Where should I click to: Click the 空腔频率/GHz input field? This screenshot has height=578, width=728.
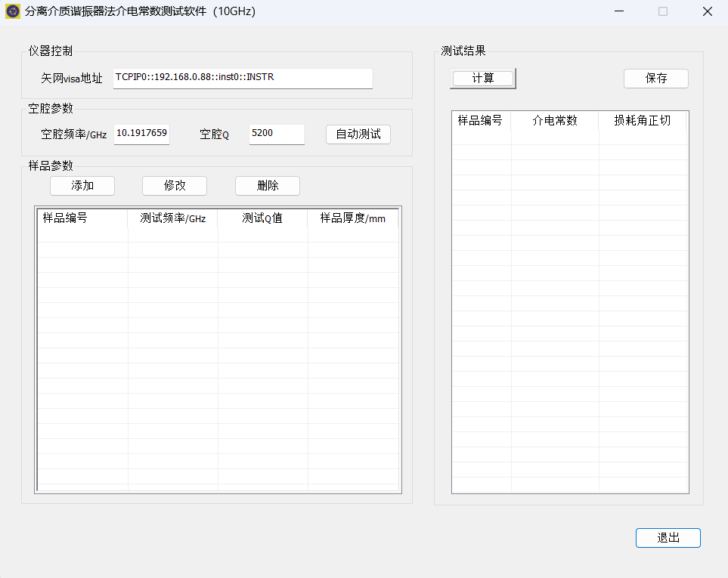(x=141, y=134)
